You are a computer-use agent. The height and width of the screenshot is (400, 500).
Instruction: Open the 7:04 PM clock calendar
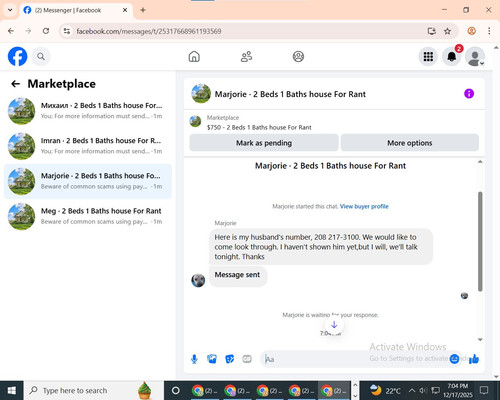tap(458, 390)
